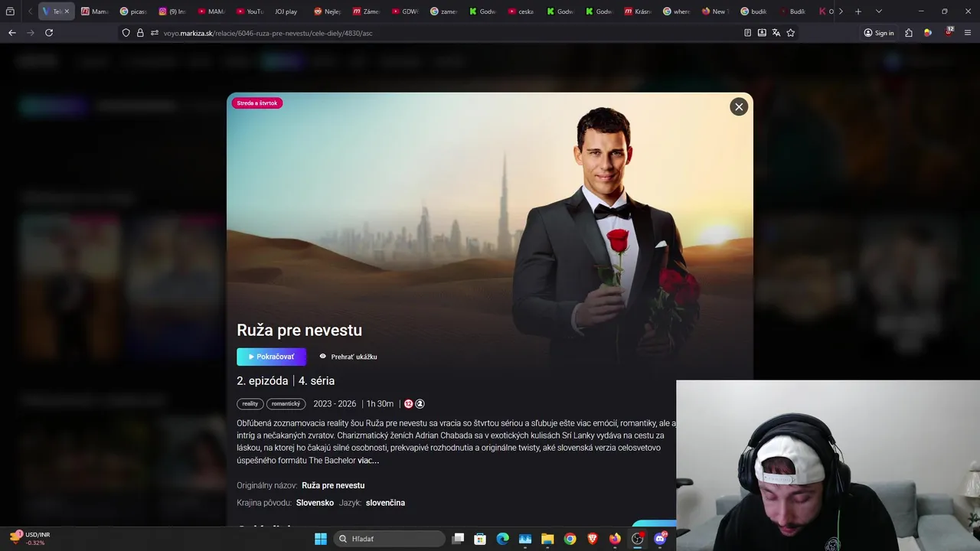Image resolution: width=980 pixels, height=551 pixels.
Task: Select the romantický genre tag
Action: tap(286, 404)
